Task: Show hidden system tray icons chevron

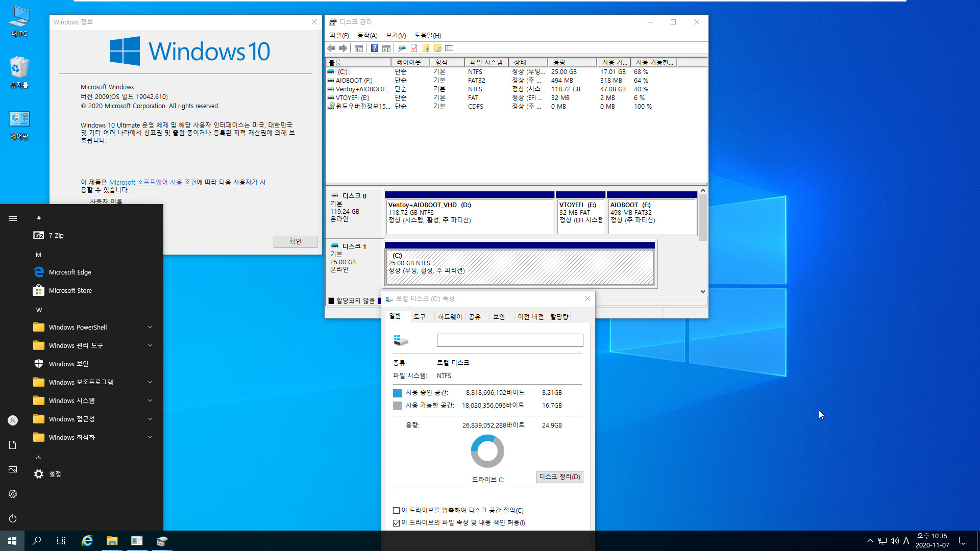Action: point(870,541)
